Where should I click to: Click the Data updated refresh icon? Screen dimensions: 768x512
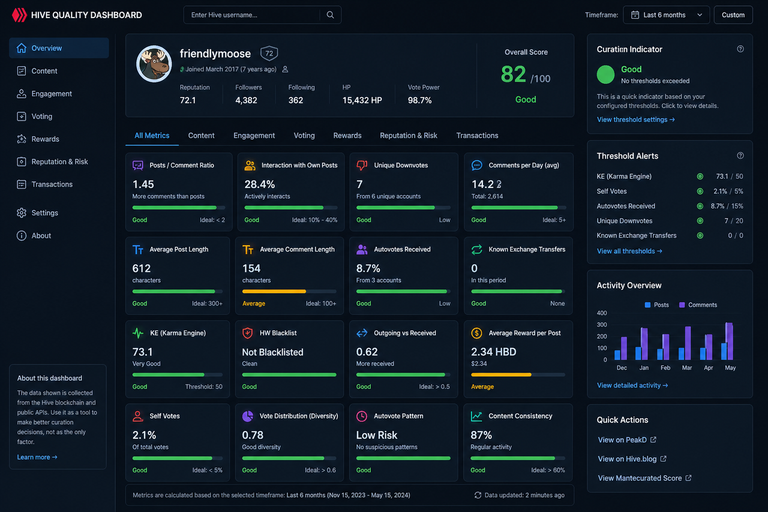(478, 495)
